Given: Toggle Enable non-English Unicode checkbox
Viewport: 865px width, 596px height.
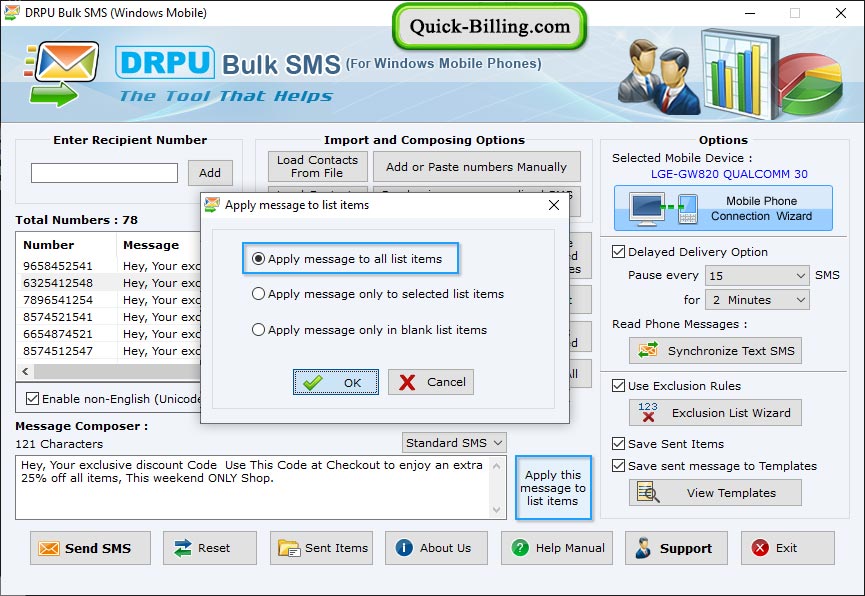Looking at the screenshot, I should pos(33,398).
